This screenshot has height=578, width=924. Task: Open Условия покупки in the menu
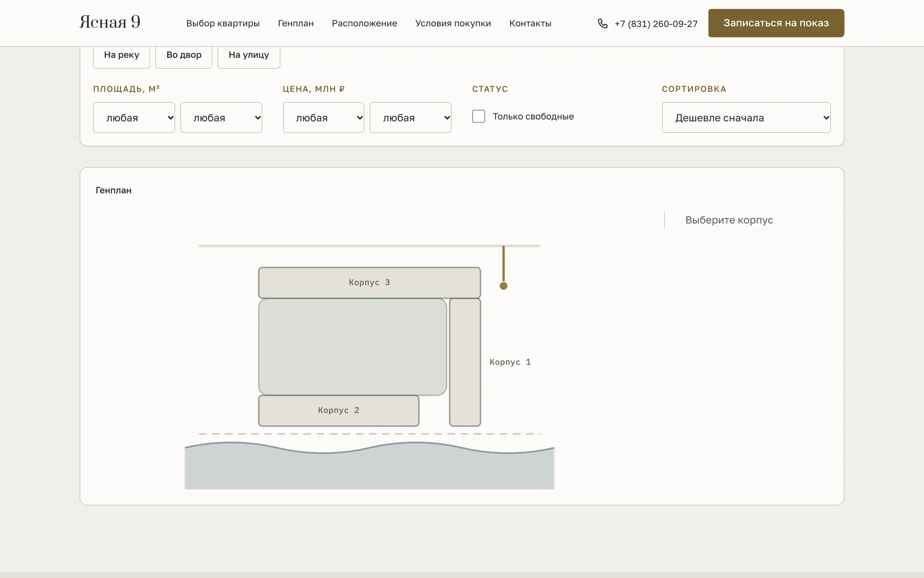click(x=453, y=23)
